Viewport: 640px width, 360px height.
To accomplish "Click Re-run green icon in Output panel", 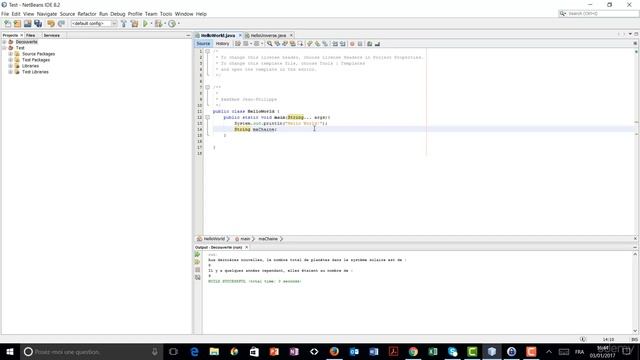I will point(198,254).
